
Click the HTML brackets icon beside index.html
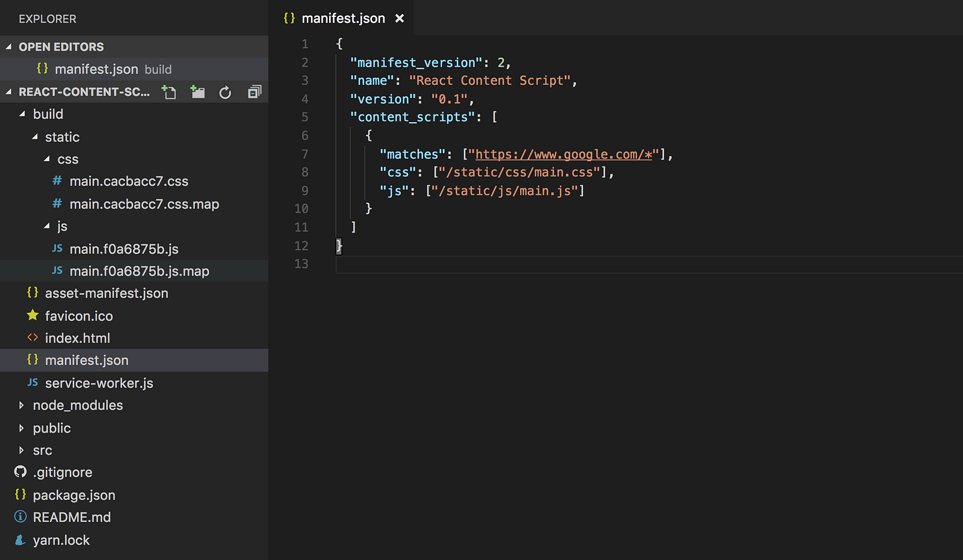(33, 337)
